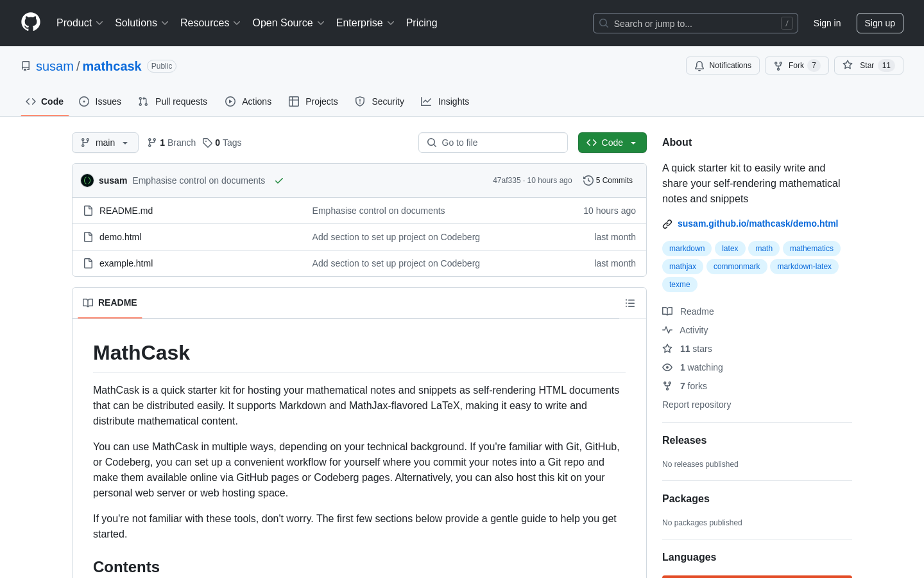Image resolution: width=924 pixels, height=578 pixels.
Task: Click the example.html file icon
Action: pyautogui.click(x=89, y=263)
